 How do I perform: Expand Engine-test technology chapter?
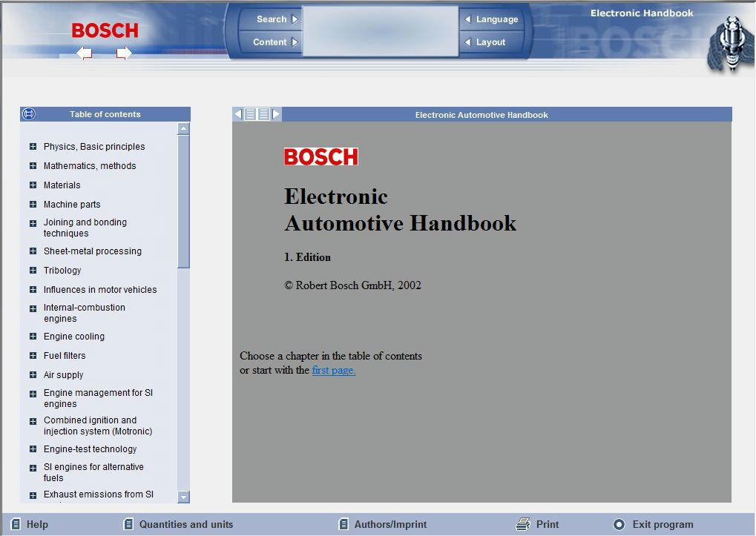click(x=33, y=449)
